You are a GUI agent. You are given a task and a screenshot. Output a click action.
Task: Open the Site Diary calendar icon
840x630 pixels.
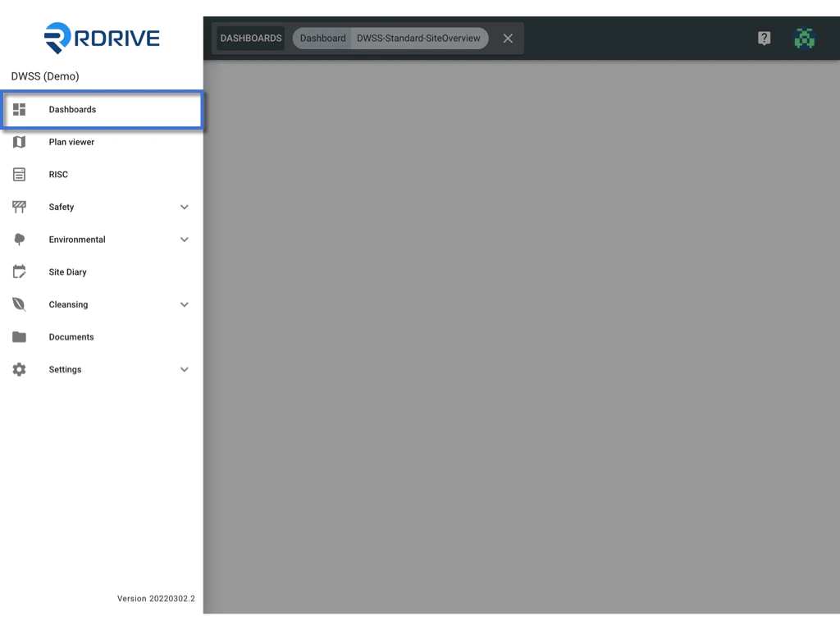click(x=19, y=272)
